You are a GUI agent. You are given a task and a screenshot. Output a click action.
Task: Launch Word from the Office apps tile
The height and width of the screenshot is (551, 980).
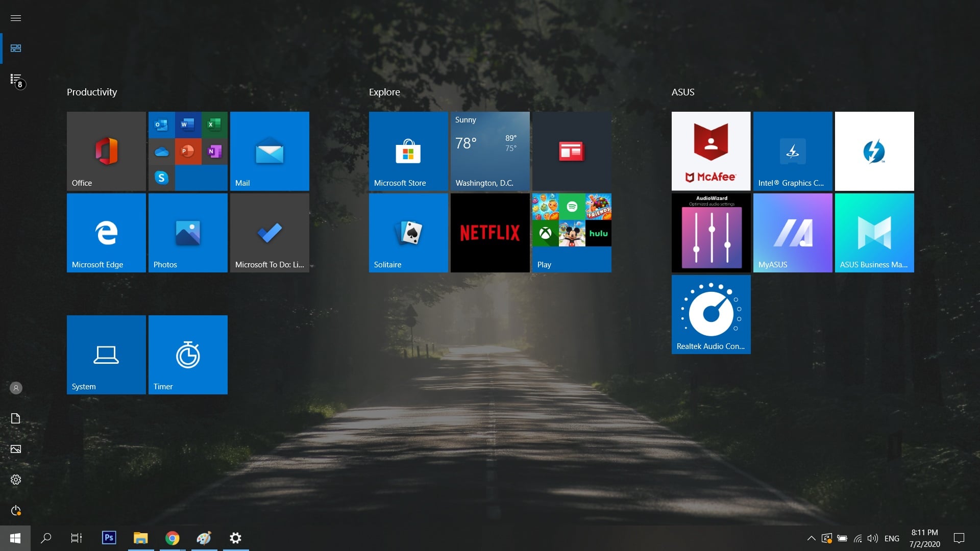(x=188, y=124)
